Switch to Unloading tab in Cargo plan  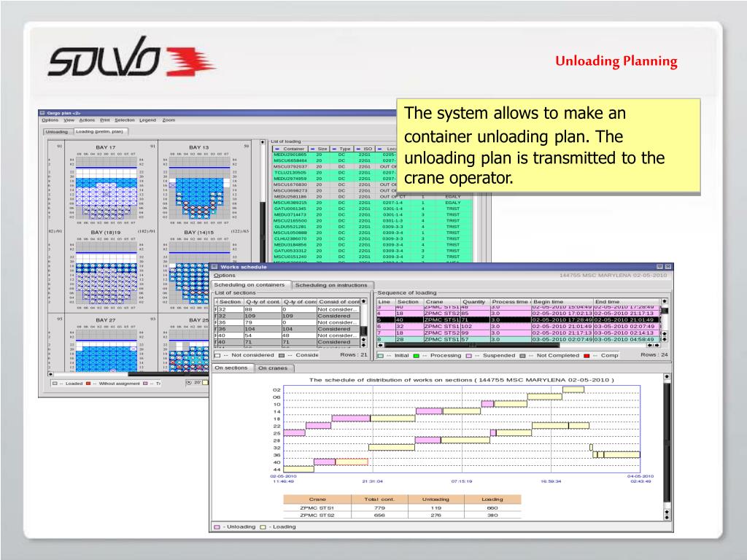tap(57, 131)
